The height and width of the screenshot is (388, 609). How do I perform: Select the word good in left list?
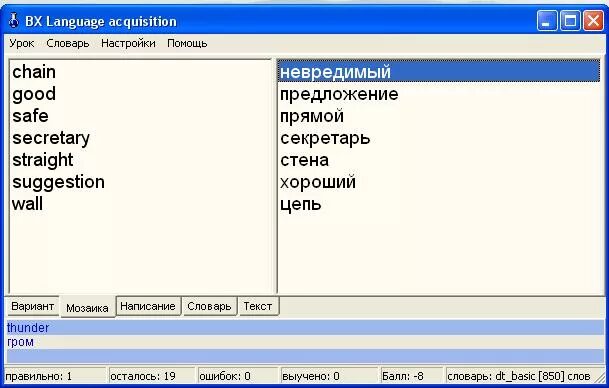point(34,94)
